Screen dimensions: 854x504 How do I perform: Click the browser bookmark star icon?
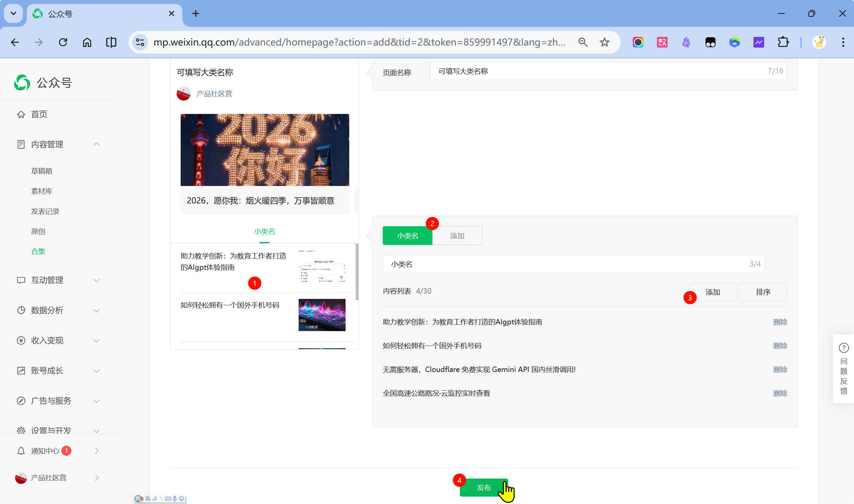click(604, 42)
